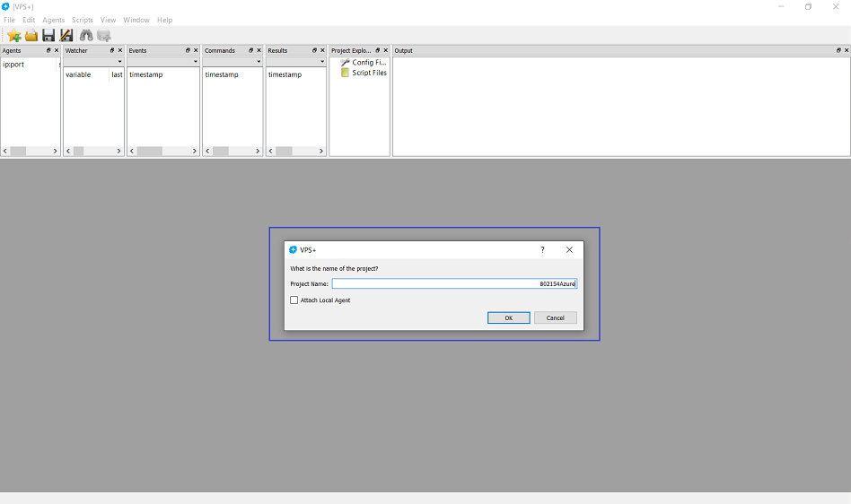Open the Agents menu
This screenshot has height=504, width=851.
[54, 20]
